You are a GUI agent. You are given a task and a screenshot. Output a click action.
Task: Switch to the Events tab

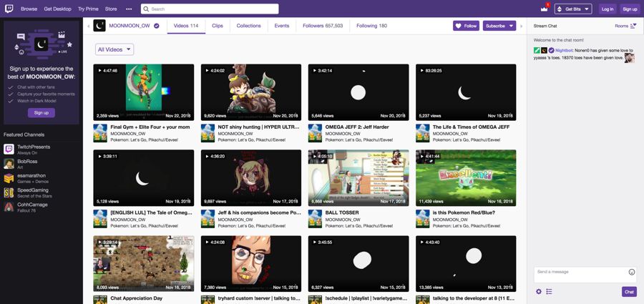(x=282, y=26)
